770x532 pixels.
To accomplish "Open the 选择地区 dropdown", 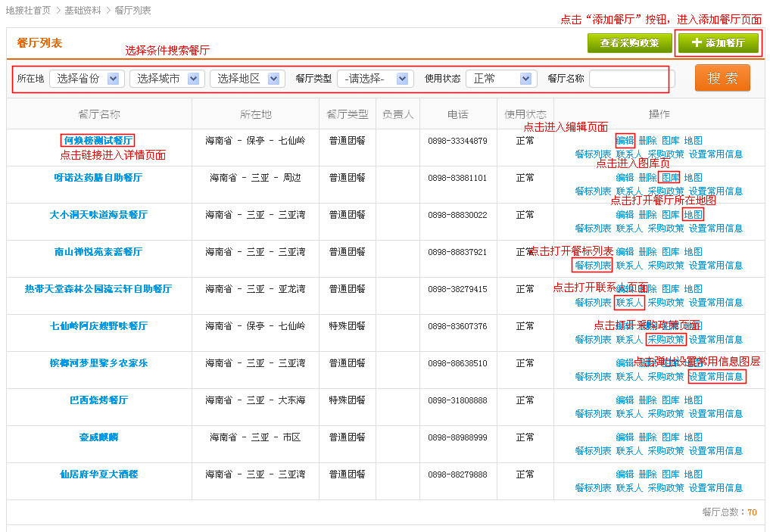I will point(247,79).
